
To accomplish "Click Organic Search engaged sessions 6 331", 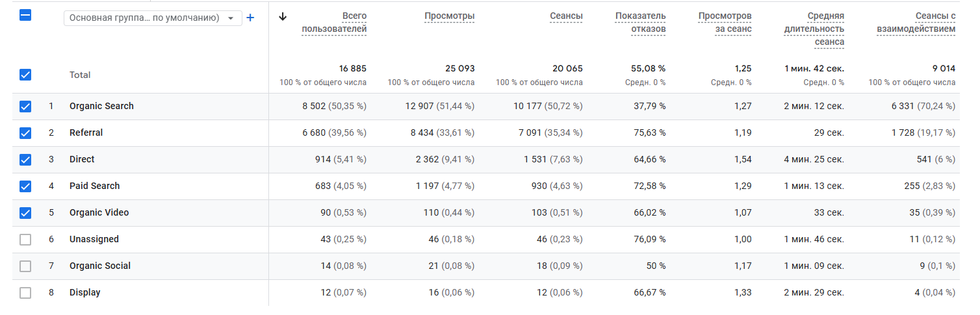I will click(x=923, y=106).
